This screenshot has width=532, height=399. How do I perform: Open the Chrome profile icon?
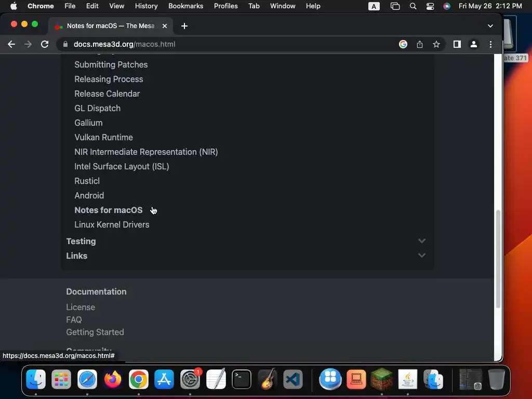coord(474,44)
